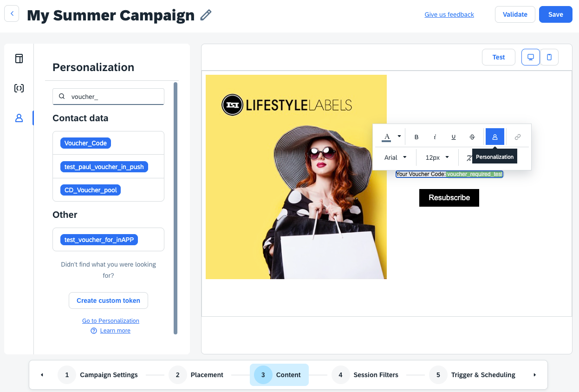Screen dimensions: 579x392
Task: Open the Learn more link
Action: [x=115, y=331]
